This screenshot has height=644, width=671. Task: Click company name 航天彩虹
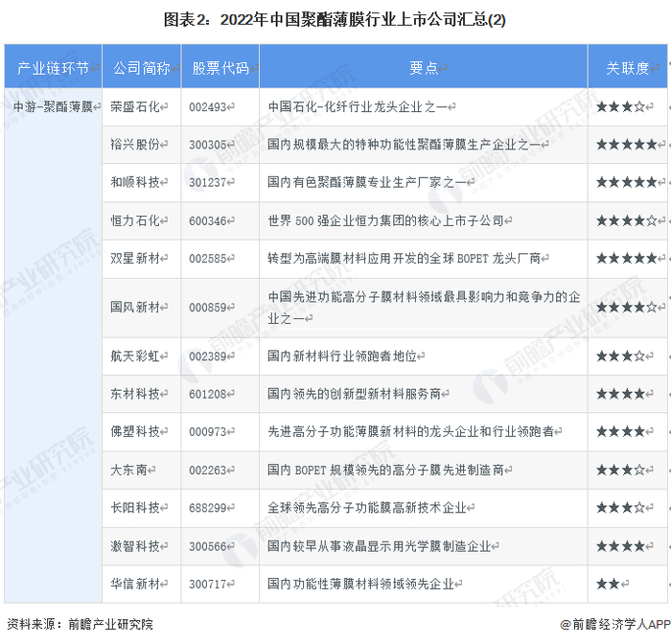(x=135, y=356)
